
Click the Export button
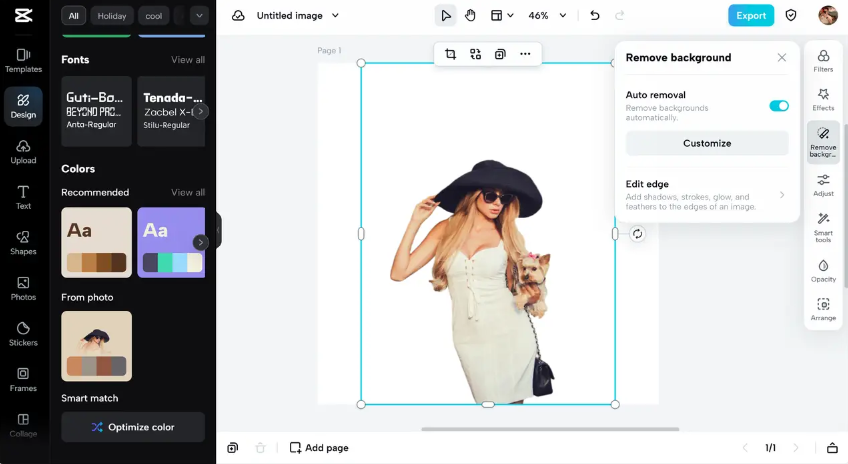click(750, 15)
